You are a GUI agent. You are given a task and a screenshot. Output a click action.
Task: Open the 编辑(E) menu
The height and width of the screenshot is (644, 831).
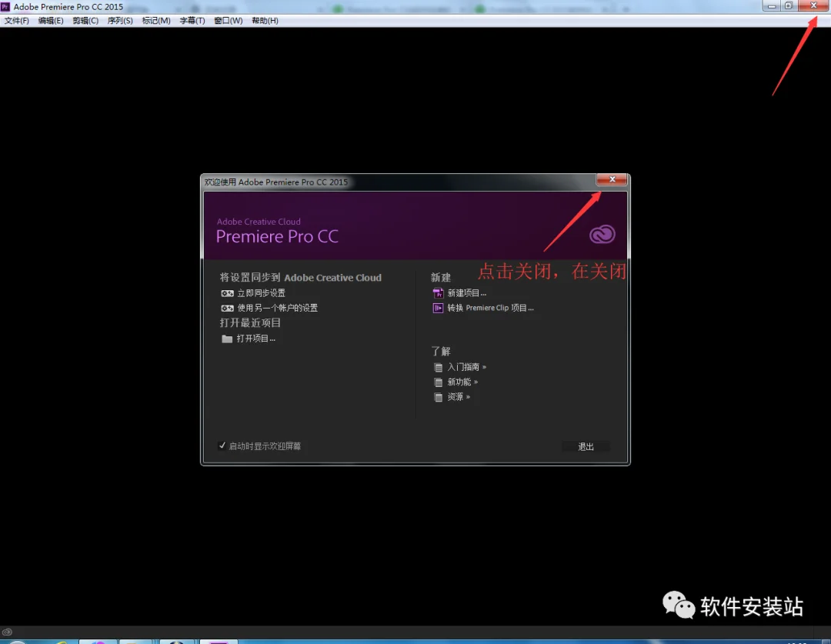tap(51, 21)
